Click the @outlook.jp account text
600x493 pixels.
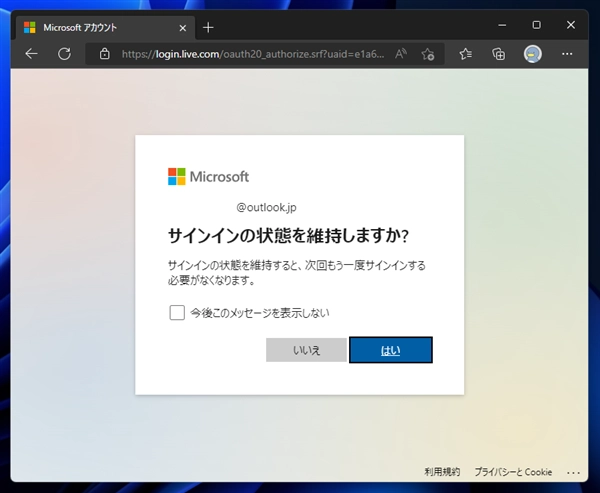point(266,207)
